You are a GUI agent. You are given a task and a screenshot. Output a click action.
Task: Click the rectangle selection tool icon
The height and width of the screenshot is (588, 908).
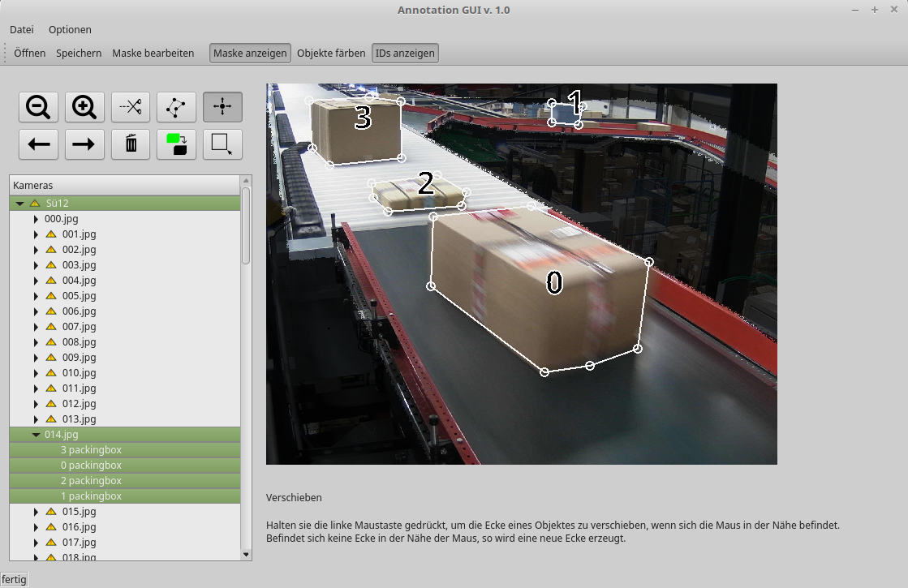(222, 144)
